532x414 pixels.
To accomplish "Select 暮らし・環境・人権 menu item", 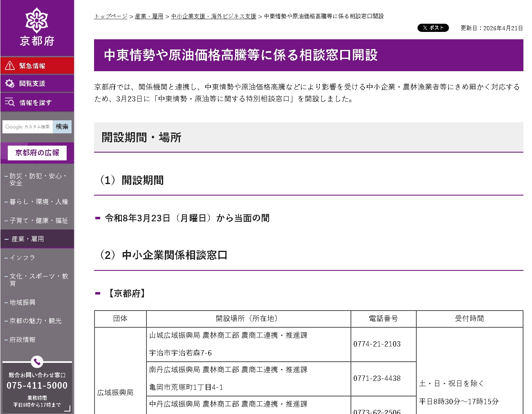I will click(x=37, y=202).
